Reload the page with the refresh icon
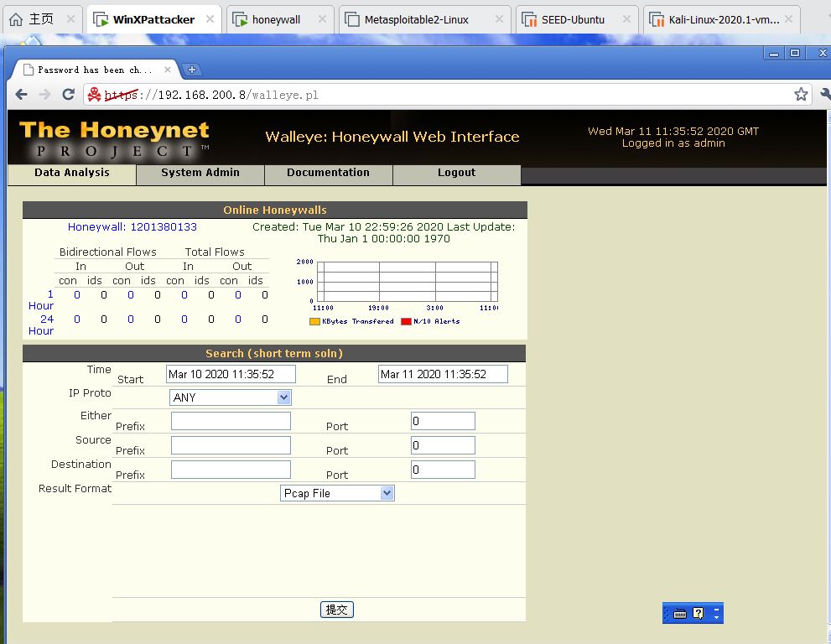The width and height of the screenshot is (831, 644). tap(69, 95)
